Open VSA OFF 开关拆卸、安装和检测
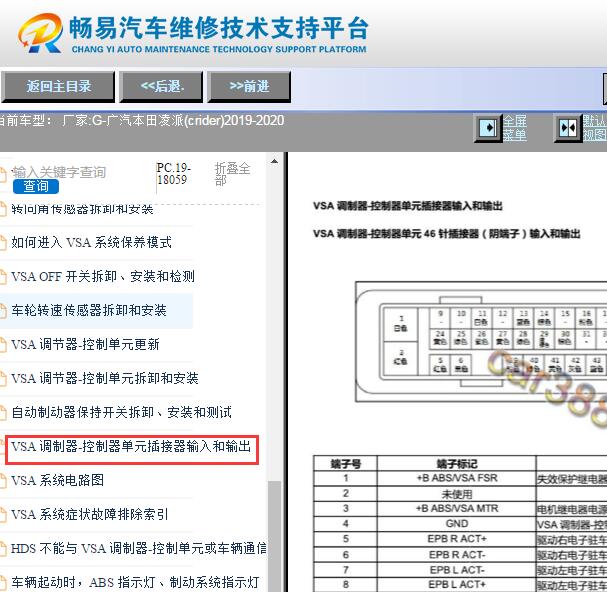Screen dimensions: 607x592 103,276
